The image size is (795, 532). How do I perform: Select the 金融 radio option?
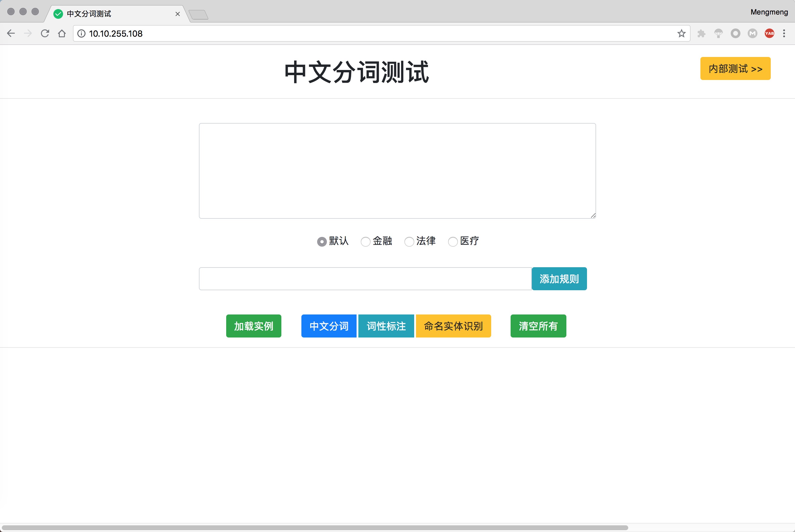(365, 241)
